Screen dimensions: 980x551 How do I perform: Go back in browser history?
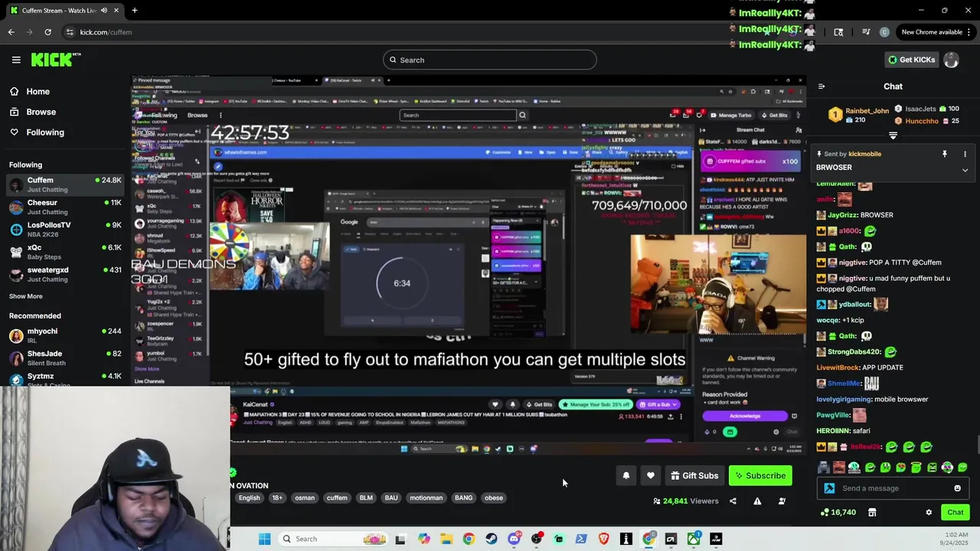pyautogui.click(x=11, y=32)
